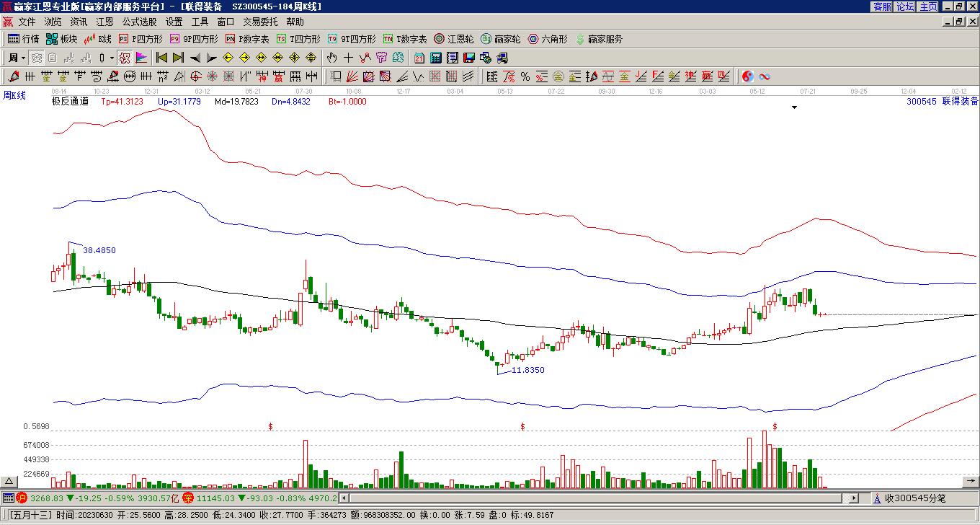This screenshot has height=525, width=980.
Task: Click the black right triangle arrow
Action: [x=212, y=58]
